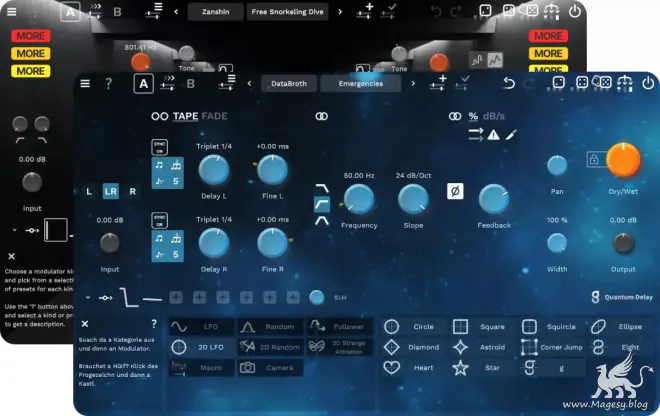Click the Fine R knob
Screen dimensions: 660x416
coord(272,243)
